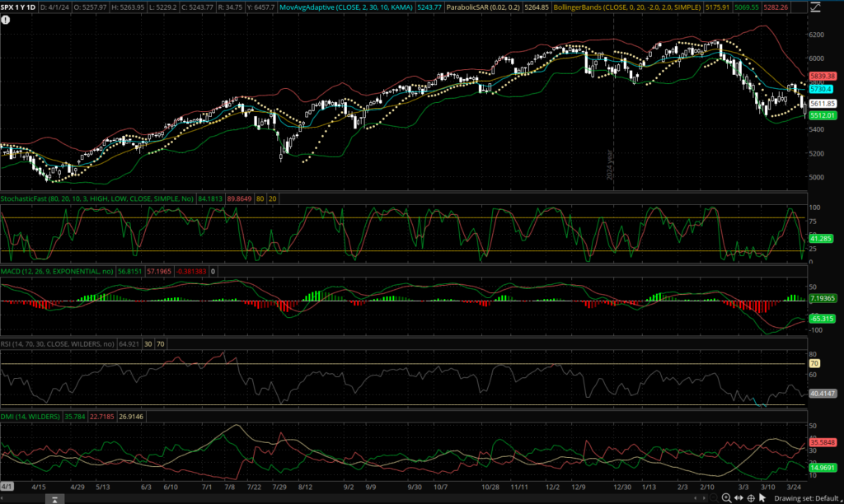This screenshot has height=504, width=844.
Task: Click the DMI ADX value 26.9146
Action: 131,417
